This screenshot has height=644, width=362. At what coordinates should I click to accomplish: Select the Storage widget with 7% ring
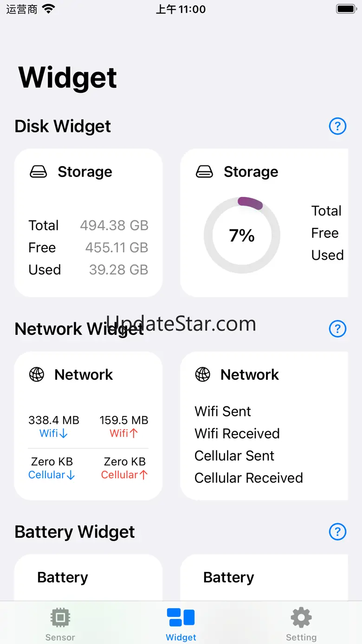coord(264,223)
